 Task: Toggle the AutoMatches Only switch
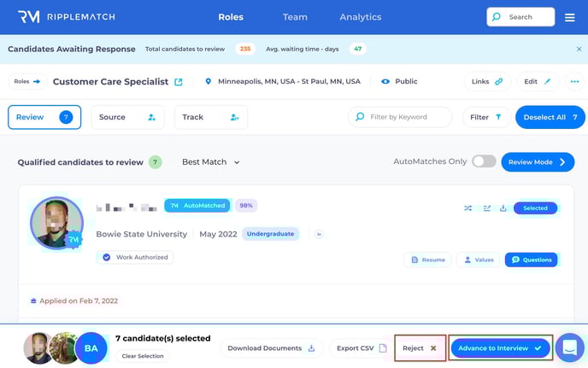click(484, 161)
